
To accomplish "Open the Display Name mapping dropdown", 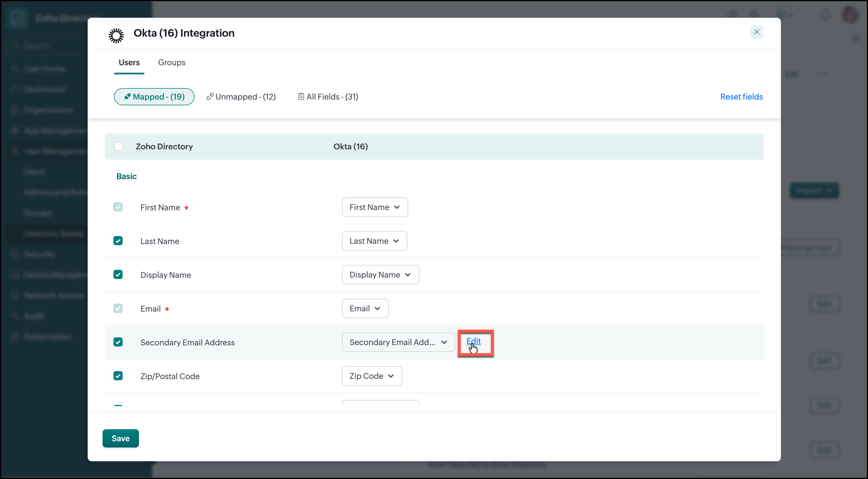I will click(x=380, y=275).
